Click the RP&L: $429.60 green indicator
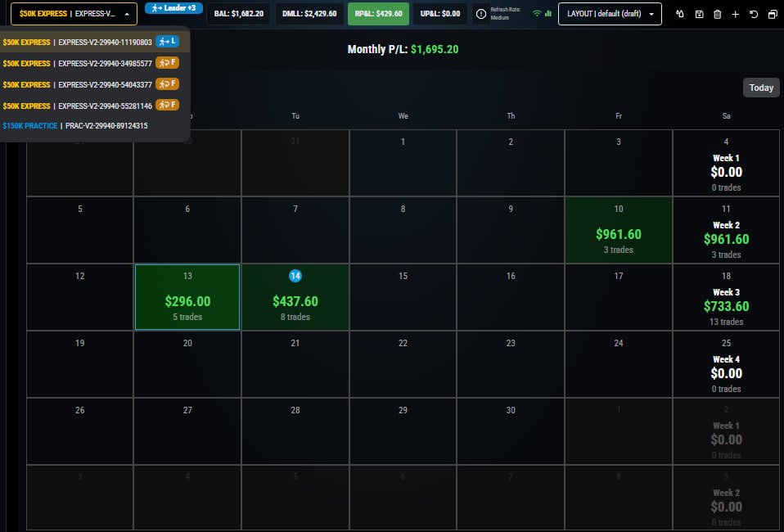Screen dimensions: 784x532 (x=379, y=14)
